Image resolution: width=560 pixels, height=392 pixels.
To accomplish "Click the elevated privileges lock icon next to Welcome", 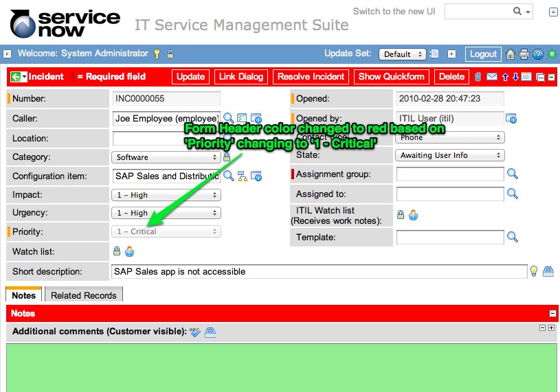I will click(170, 54).
